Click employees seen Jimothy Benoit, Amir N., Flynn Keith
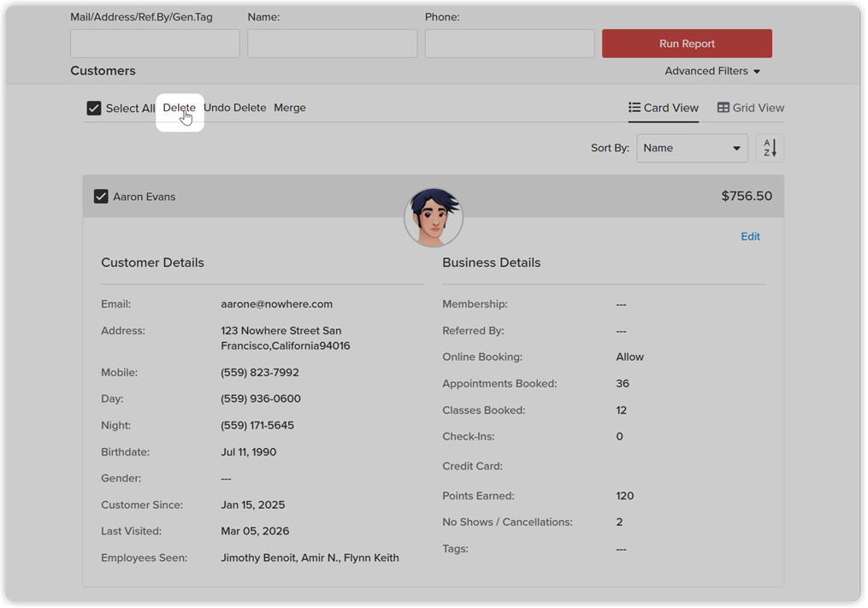The height and width of the screenshot is (608, 868). point(310,558)
